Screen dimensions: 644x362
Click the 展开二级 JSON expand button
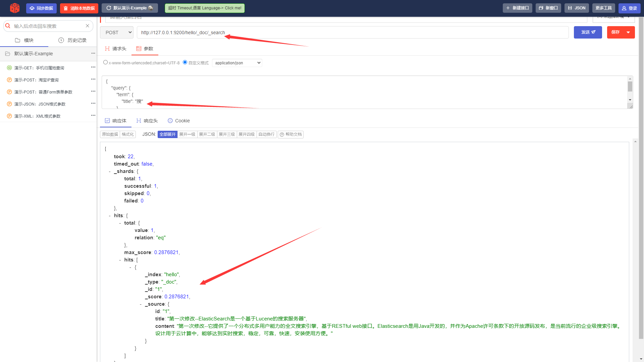207,134
